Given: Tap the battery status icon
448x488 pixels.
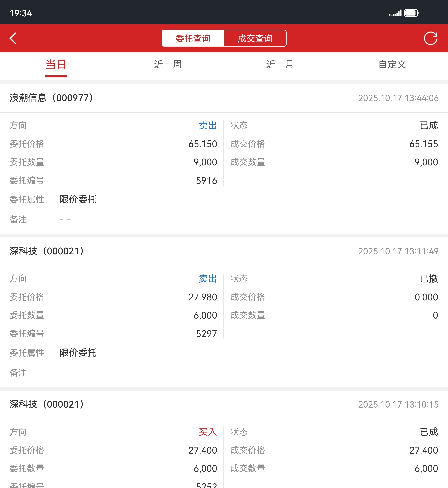Looking at the screenshot, I should (x=411, y=13).
